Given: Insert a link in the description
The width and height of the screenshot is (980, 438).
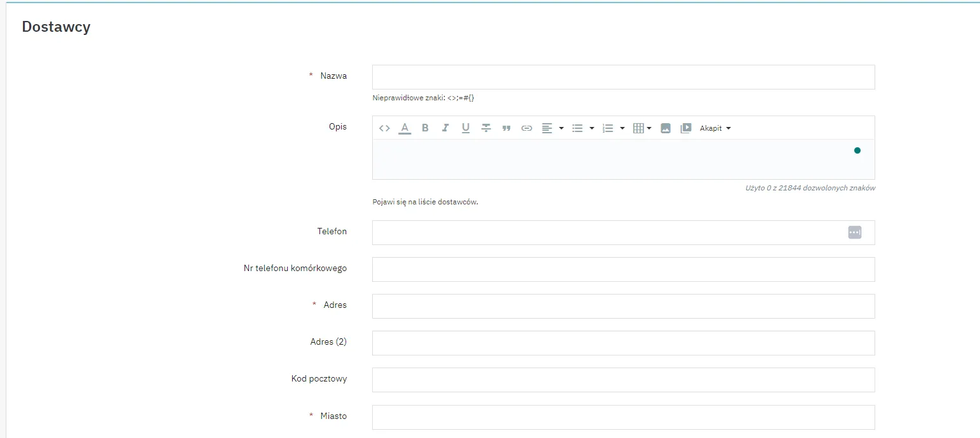Looking at the screenshot, I should point(527,128).
